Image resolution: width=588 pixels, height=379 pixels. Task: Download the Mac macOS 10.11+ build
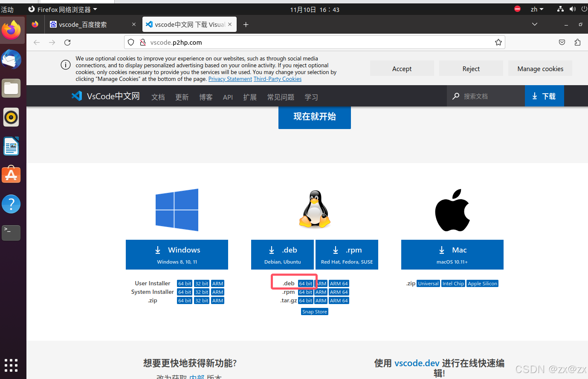coord(452,255)
